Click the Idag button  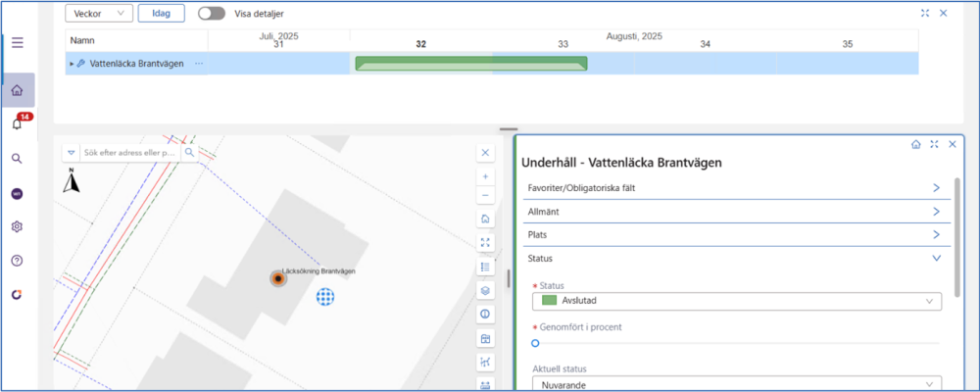[x=162, y=14]
